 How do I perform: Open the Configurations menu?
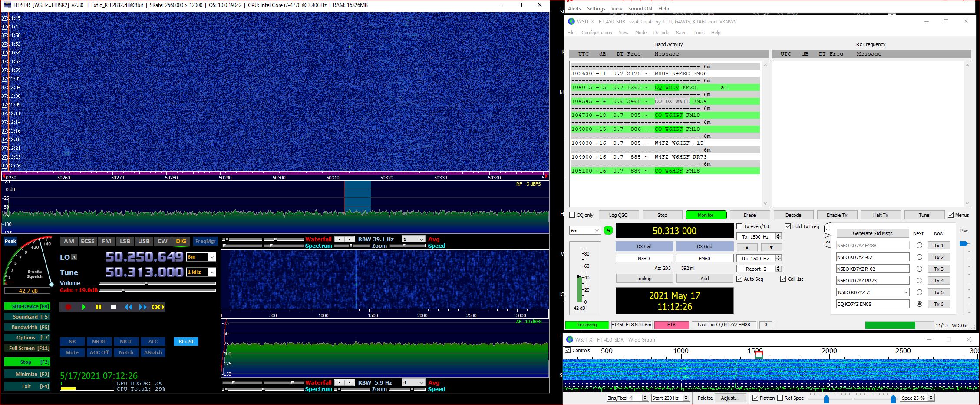pyautogui.click(x=596, y=33)
